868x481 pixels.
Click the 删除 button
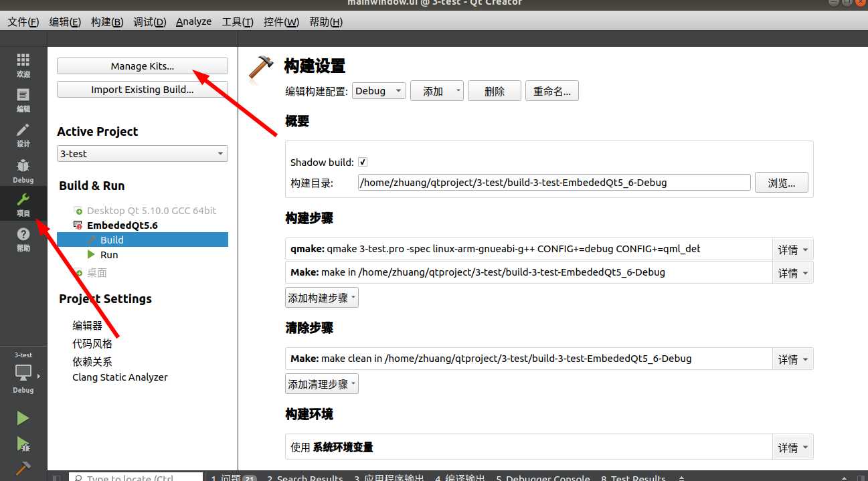(x=495, y=91)
